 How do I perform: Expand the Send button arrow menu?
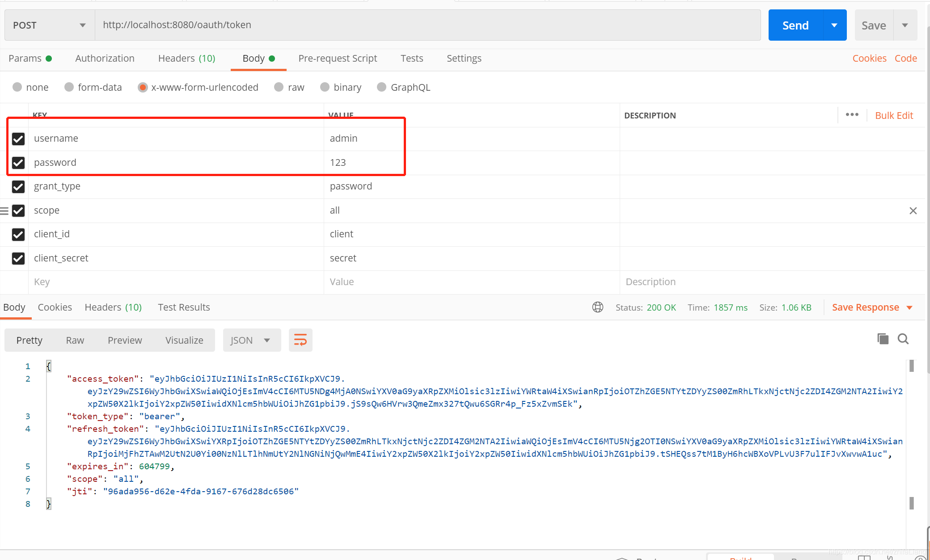(834, 25)
